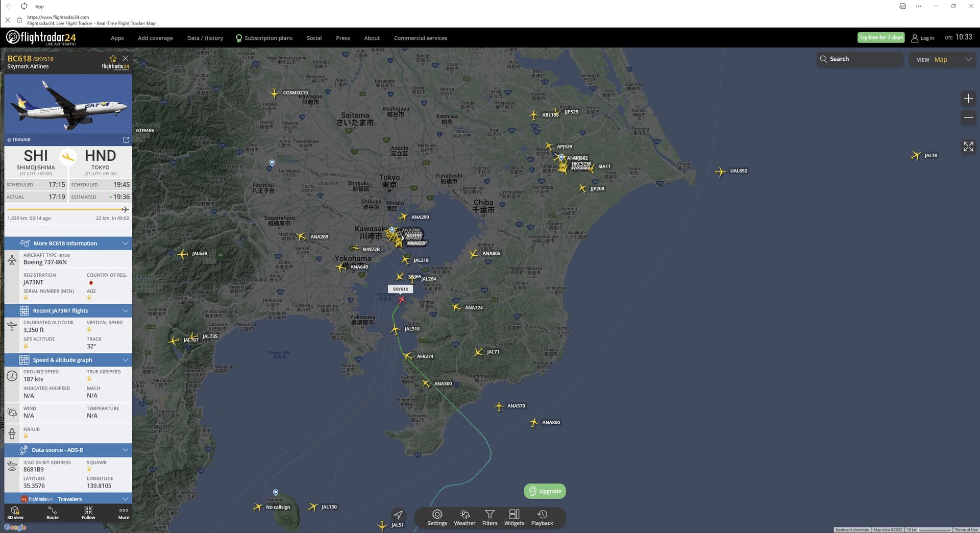Show the flight Route

(x=53, y=513)
